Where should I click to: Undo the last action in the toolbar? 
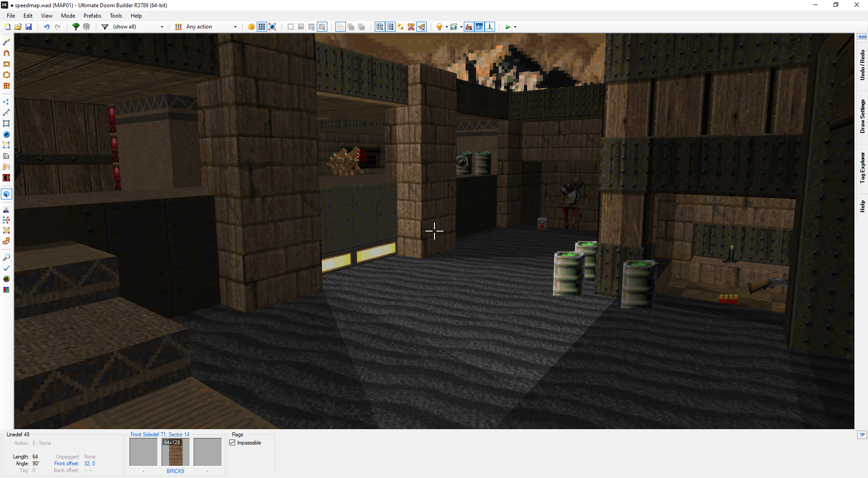pyautogui.click(x=47, y=27)
